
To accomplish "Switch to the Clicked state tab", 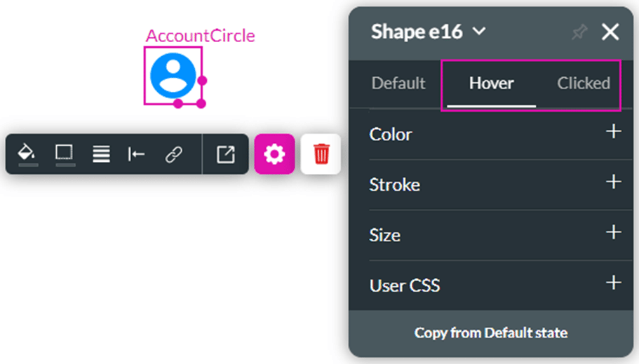I will pos(583,83).
